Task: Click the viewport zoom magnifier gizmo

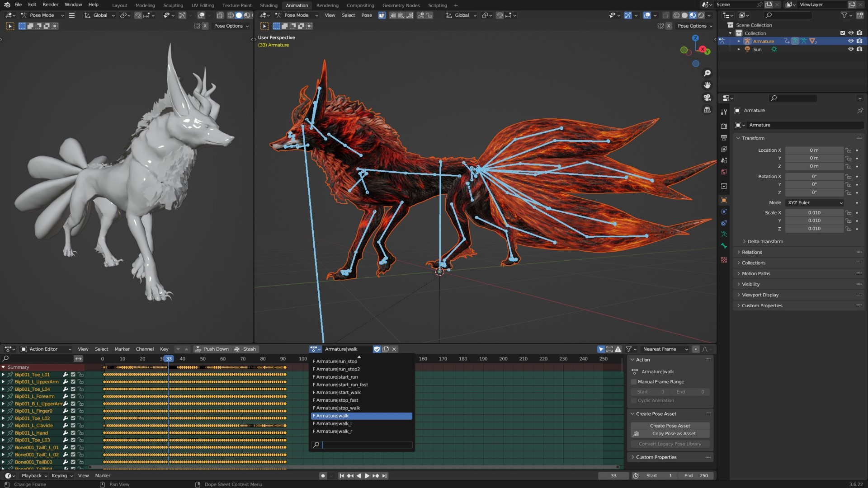Action: [708, 73]
